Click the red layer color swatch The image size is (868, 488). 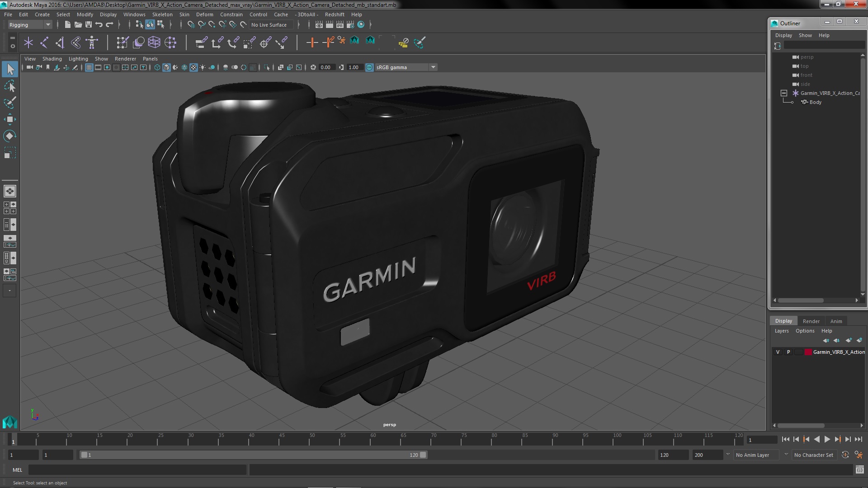tap(808, 352)
